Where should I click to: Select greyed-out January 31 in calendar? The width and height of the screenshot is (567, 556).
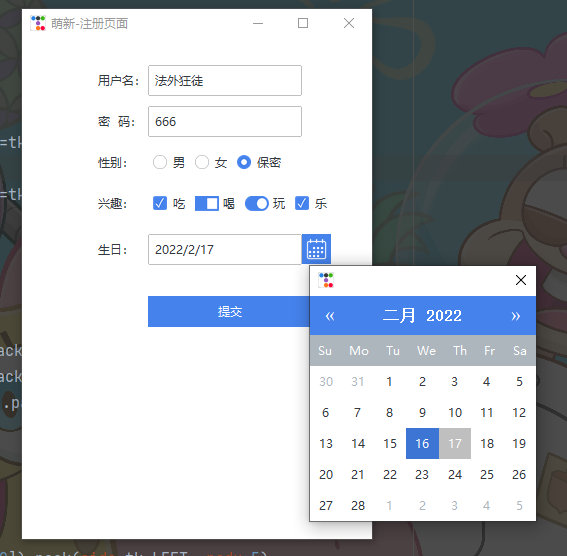(x=358, y=381)
